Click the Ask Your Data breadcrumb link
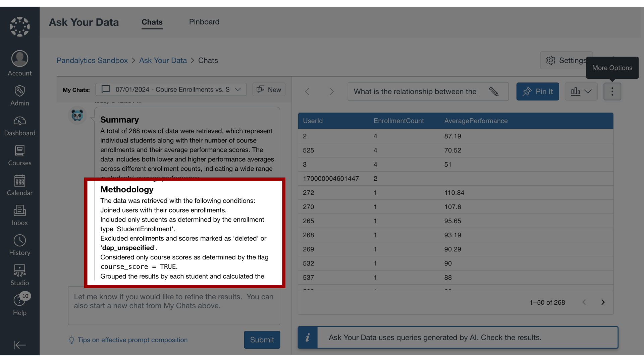Image resolution: width=644 pixels, height=362 pixels. pos(163,60)
